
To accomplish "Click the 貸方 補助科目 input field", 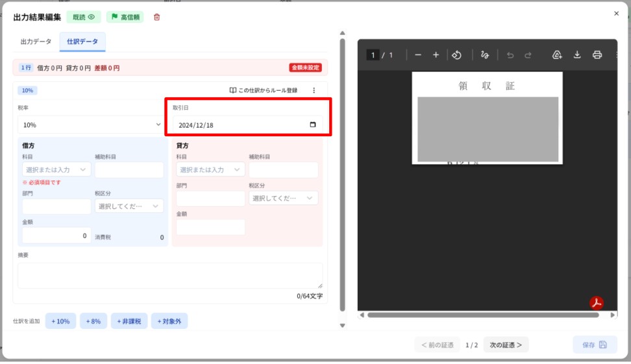I will coord(283,170).
